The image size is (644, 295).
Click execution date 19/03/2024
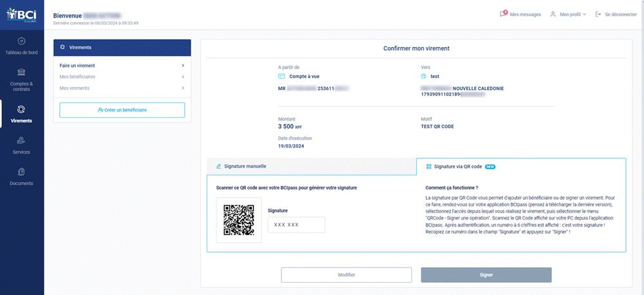click(291, 146)
